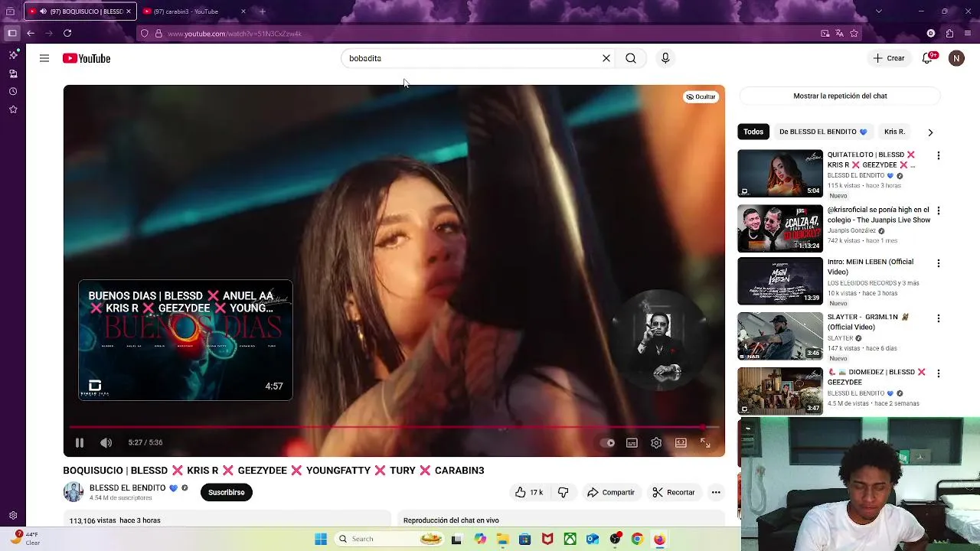This screenshot has height=551, width=980.
Task: Toggle subtitles in the player
Action: point(632,442)
